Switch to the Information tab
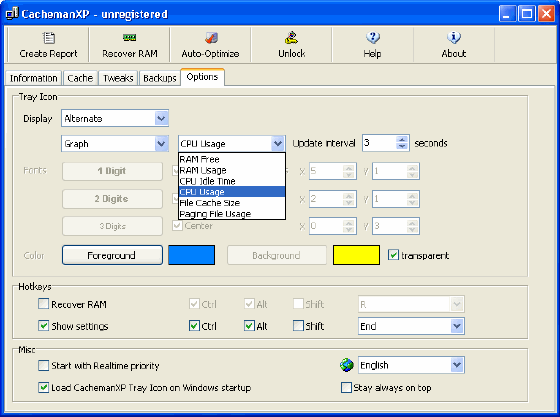 tap(34, 78)
